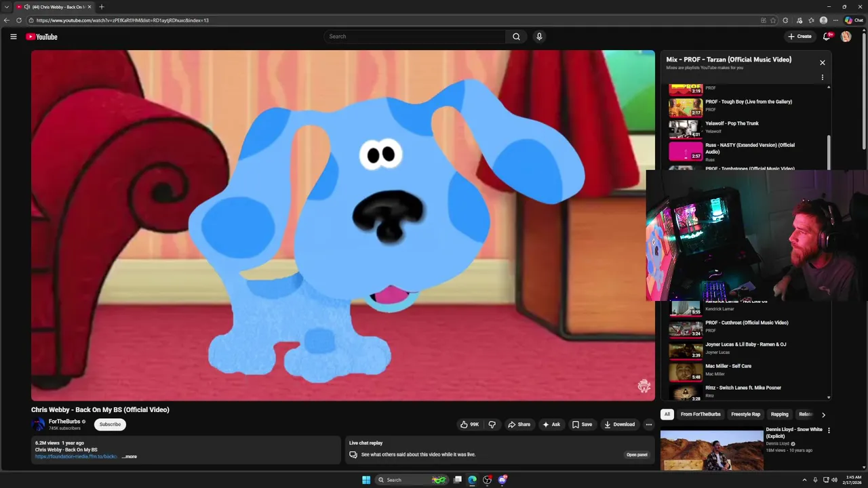Click the channel watermark in the video

click(x=644, y=386)
